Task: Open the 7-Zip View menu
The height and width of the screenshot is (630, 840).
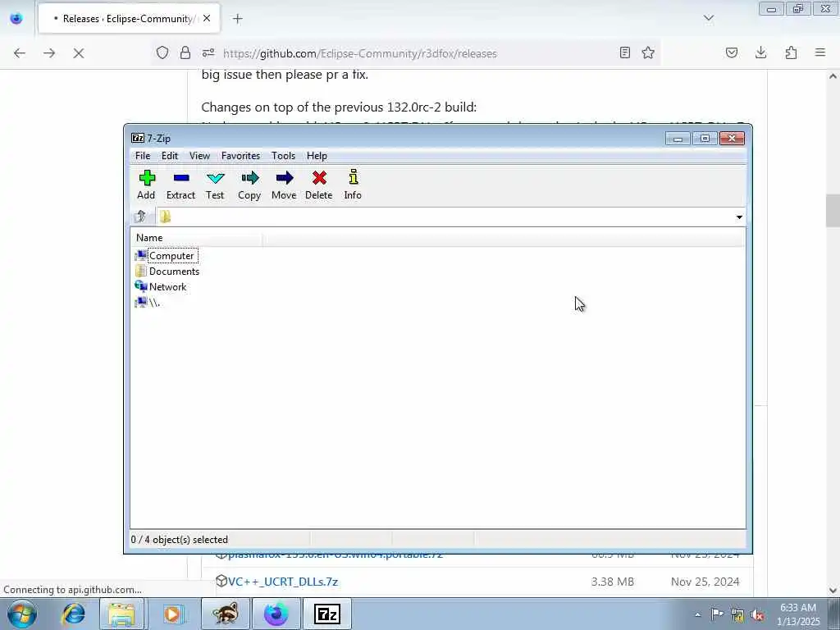Action: (x=199, y=155)
